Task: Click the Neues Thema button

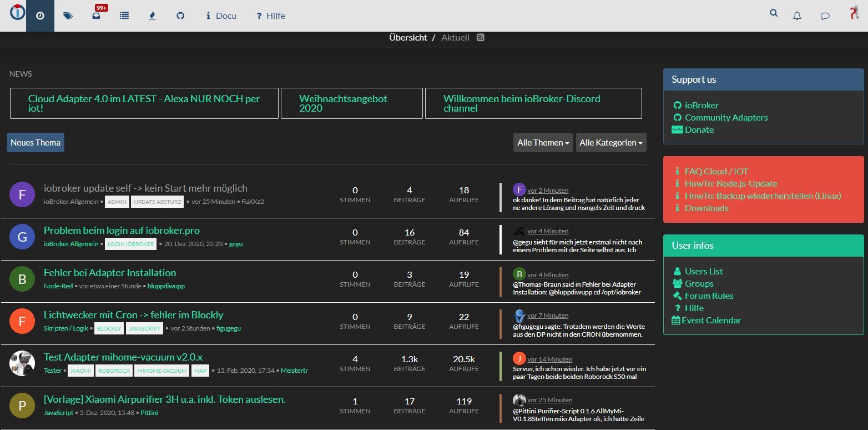Action: (x=36, y=143)
